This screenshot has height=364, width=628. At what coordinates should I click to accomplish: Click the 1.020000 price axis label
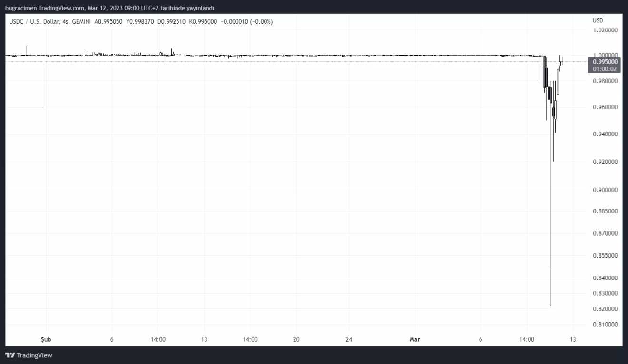(605, 30)
